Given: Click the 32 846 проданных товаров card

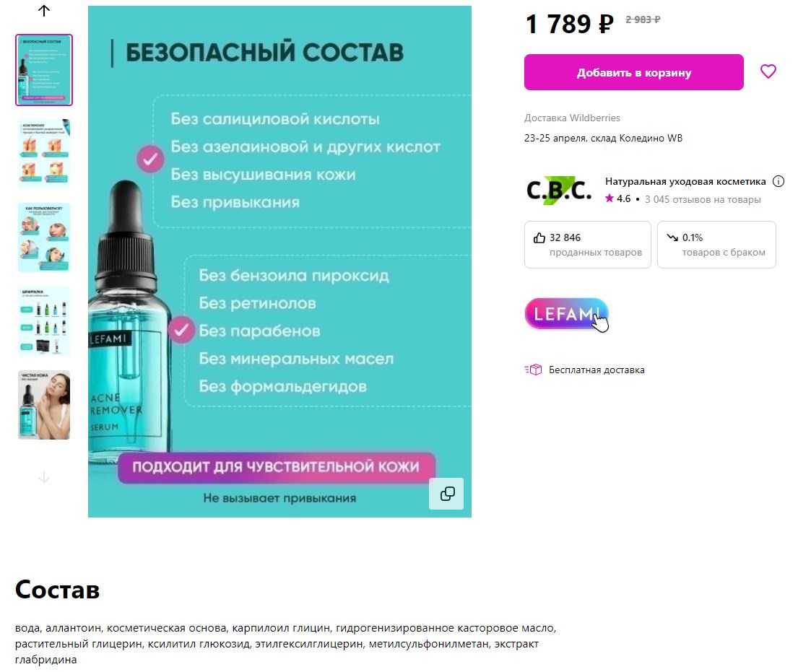Looking at the screenshot, I should click(588, 245).
